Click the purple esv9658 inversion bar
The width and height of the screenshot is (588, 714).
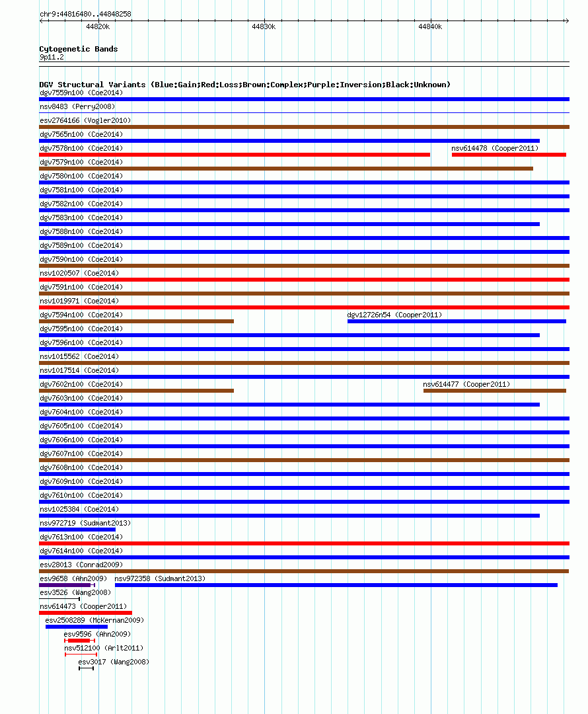point(67,585)
